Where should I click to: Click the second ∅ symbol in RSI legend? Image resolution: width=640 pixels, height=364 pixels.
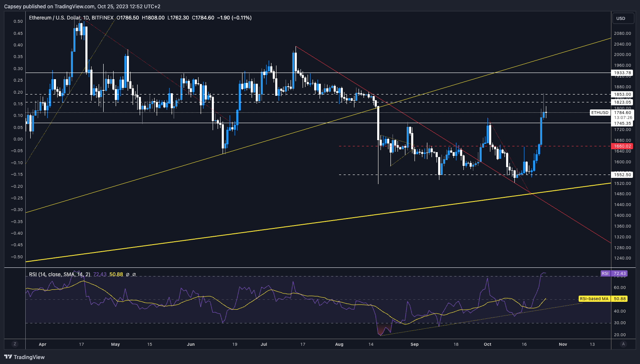point(134,274)
